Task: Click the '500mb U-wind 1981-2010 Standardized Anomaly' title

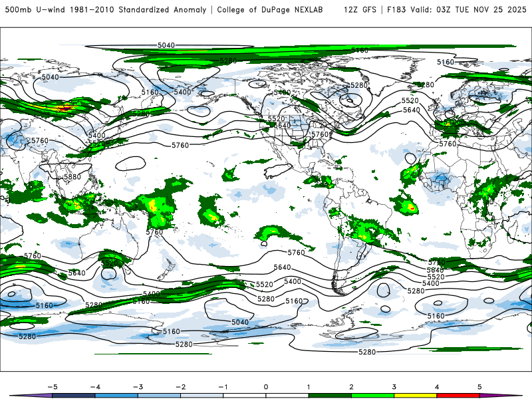Action: pyautogui.click(x=106, y=9)
